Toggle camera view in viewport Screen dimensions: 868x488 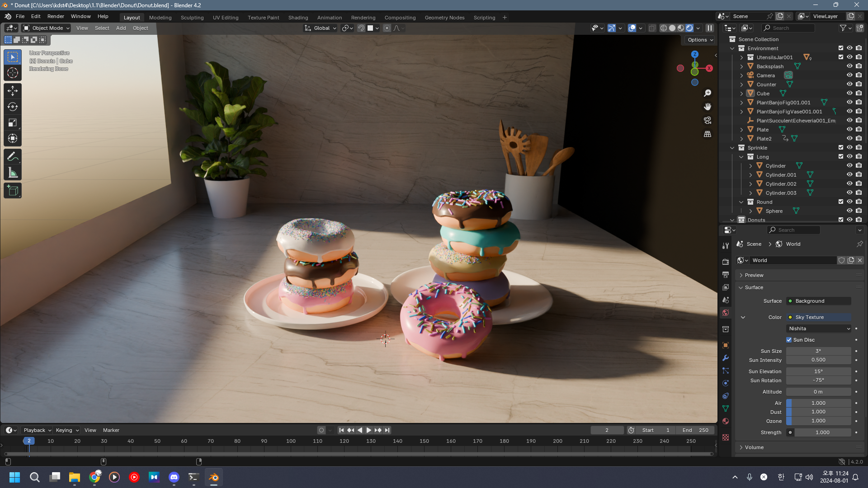pos(708,120)
